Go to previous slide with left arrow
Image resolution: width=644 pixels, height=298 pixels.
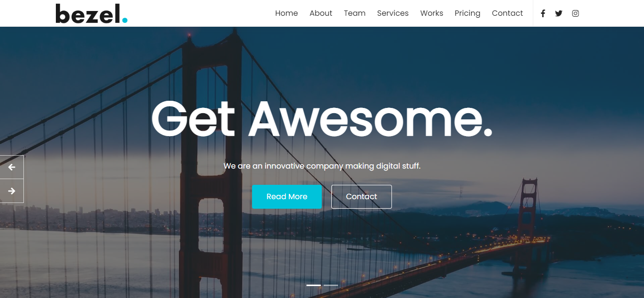11,167
